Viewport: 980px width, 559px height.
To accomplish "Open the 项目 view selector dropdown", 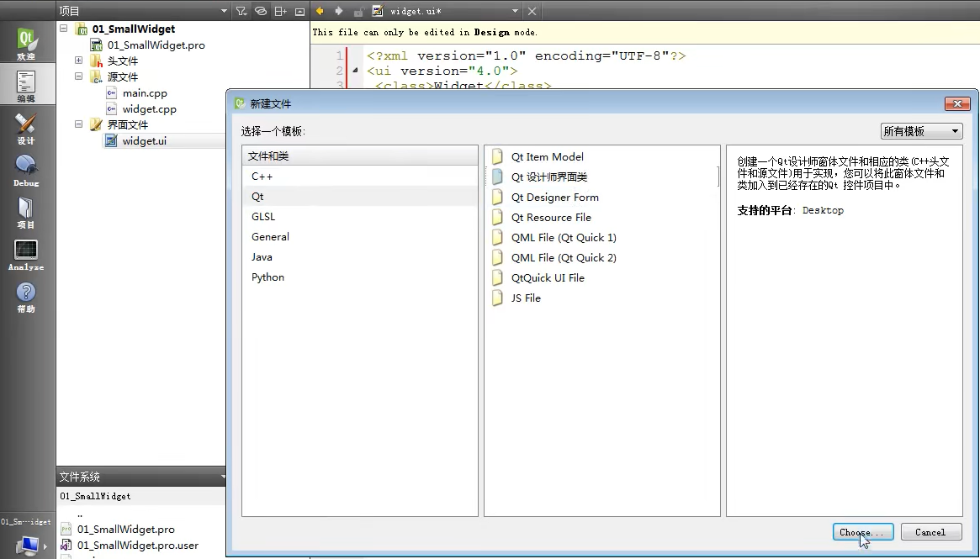I will pos(224,11).
